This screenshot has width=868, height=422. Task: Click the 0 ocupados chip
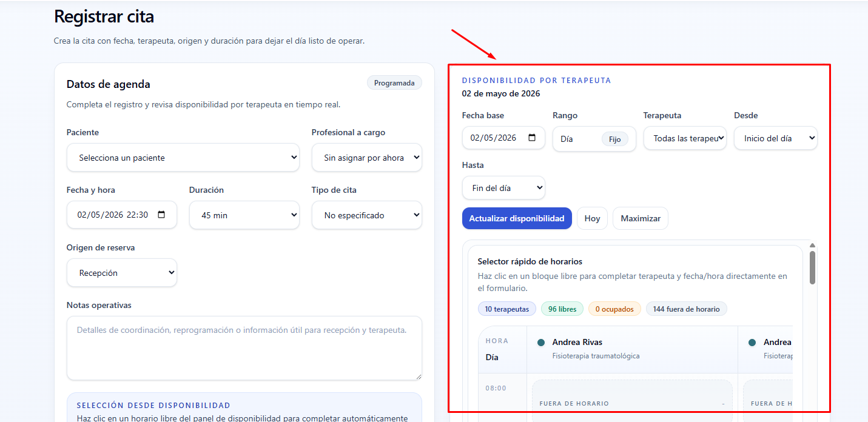[x=614, y=309]
